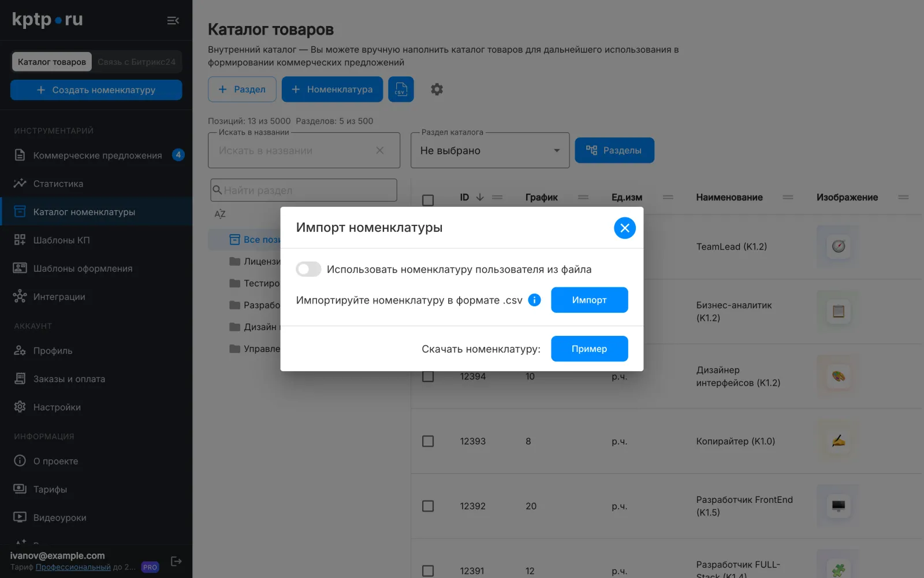This screenshot has width=924, height=578.
Task: Switch to the Связь с Битрикс24 tab
Action: pos(136,62)
